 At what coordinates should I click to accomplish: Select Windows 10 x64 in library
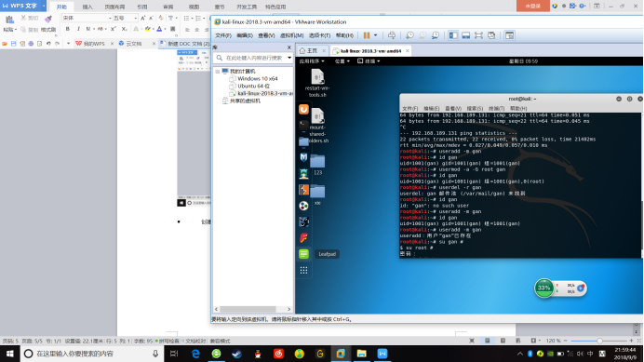257,78
